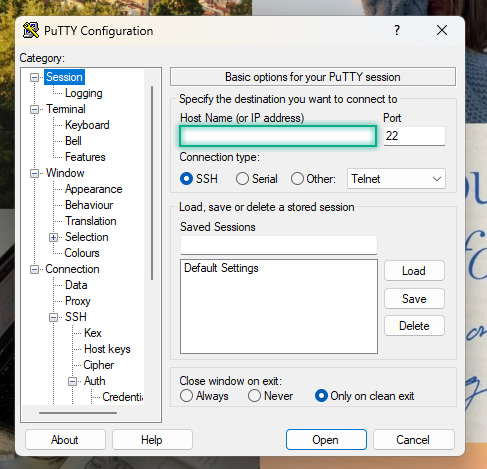Click the About button

(x=65, y=440)
